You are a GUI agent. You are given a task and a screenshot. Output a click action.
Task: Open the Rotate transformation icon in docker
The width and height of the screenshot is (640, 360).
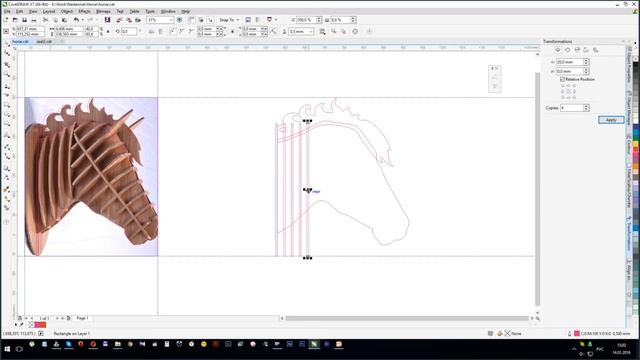567,50
